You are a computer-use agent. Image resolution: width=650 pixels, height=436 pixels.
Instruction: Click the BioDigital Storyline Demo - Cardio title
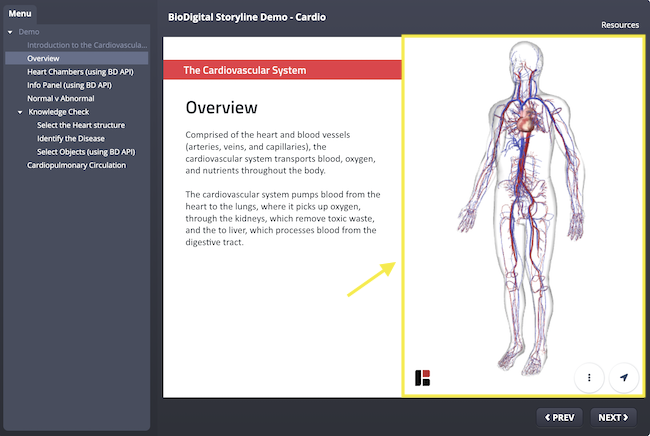tap(247, 17)
